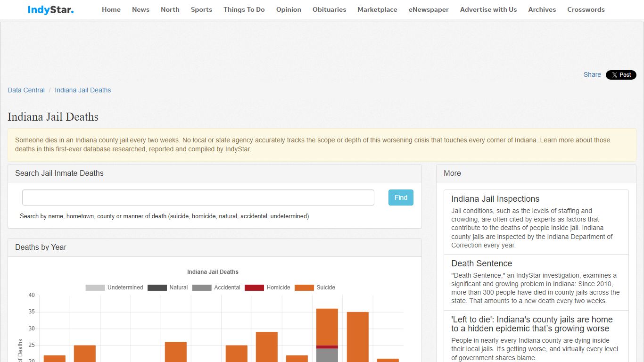Click the Share link

coord(592,74)
